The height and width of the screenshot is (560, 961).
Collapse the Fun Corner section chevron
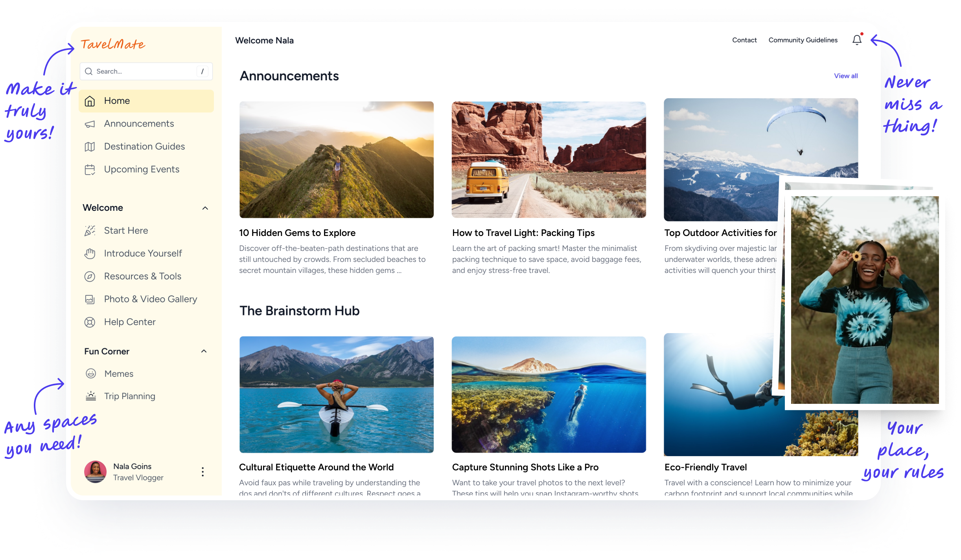point(204,351)
